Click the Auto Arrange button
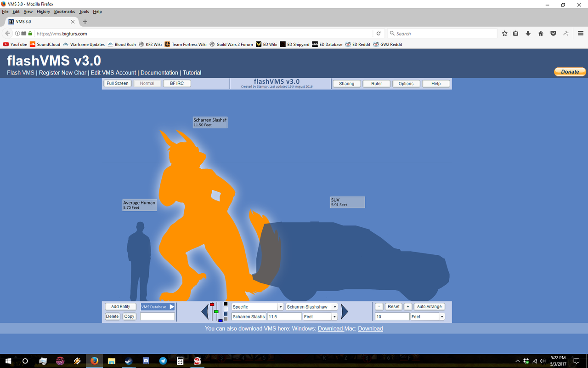Image resolution: width=588 pixels, height=368 pixels. pyautogui.click(x=429, y=306)
